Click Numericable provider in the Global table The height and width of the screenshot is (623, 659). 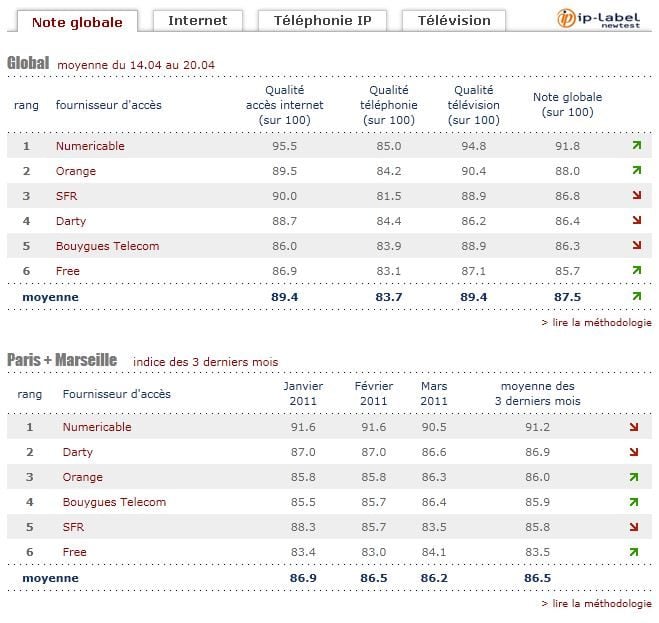click(90, 146)
